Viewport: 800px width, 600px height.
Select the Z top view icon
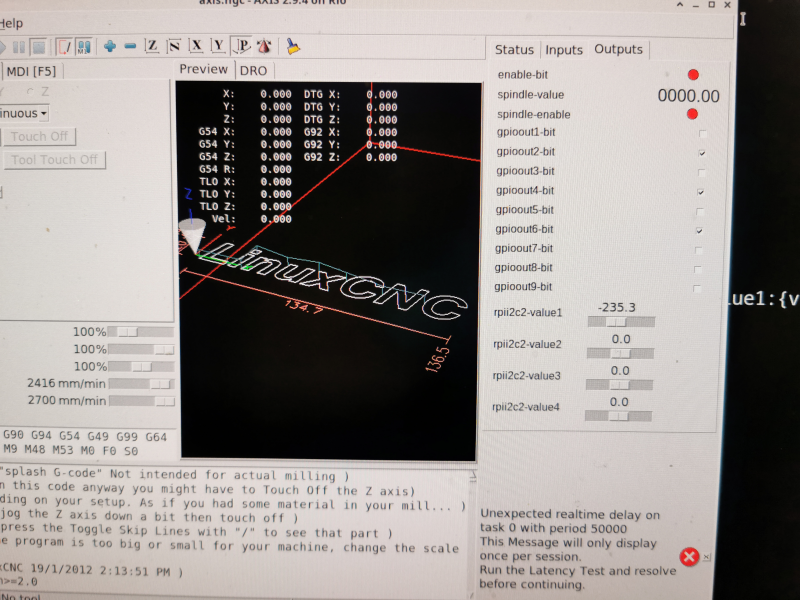[x=152, y=46]
